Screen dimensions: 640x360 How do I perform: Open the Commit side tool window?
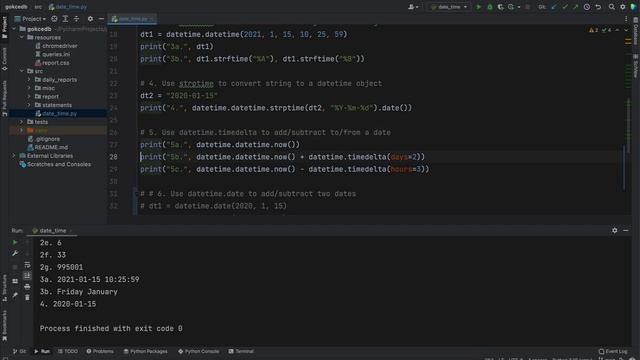click(x=4, y=58)
